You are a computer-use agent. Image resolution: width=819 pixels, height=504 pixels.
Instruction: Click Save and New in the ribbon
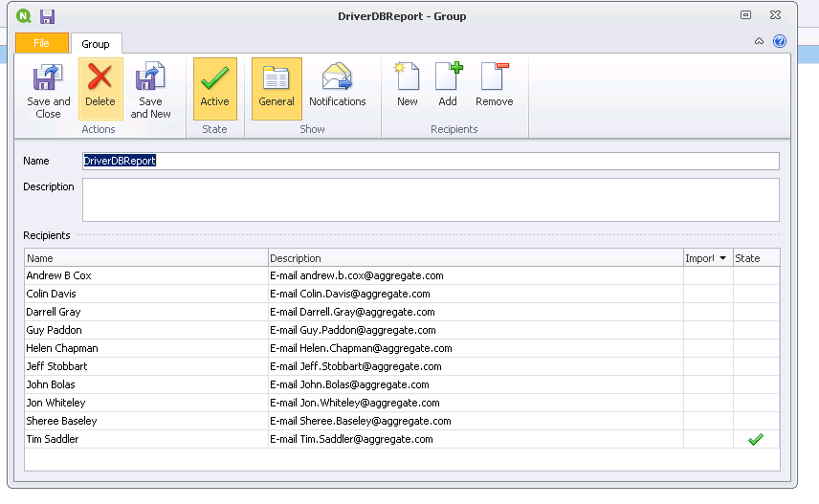point(150,90)
